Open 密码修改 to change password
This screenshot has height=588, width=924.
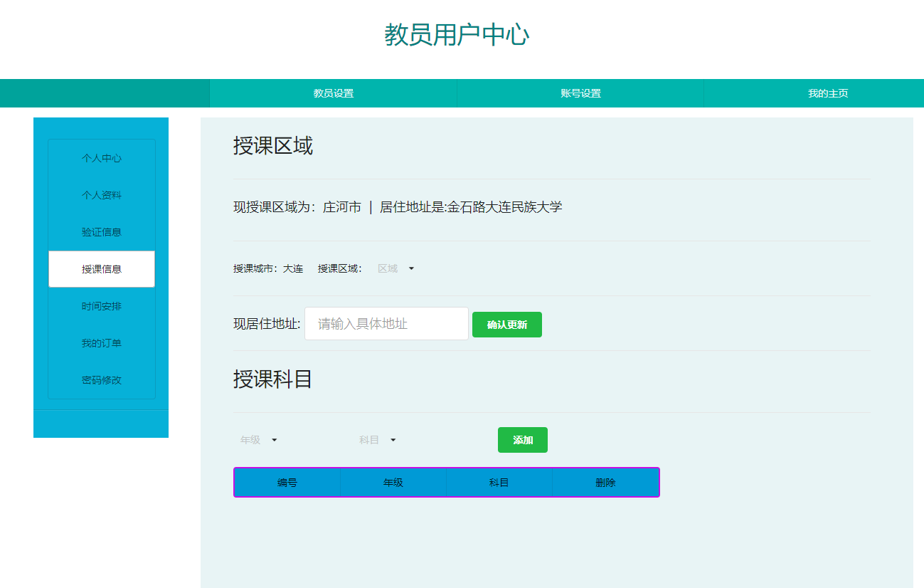point(101,380)
